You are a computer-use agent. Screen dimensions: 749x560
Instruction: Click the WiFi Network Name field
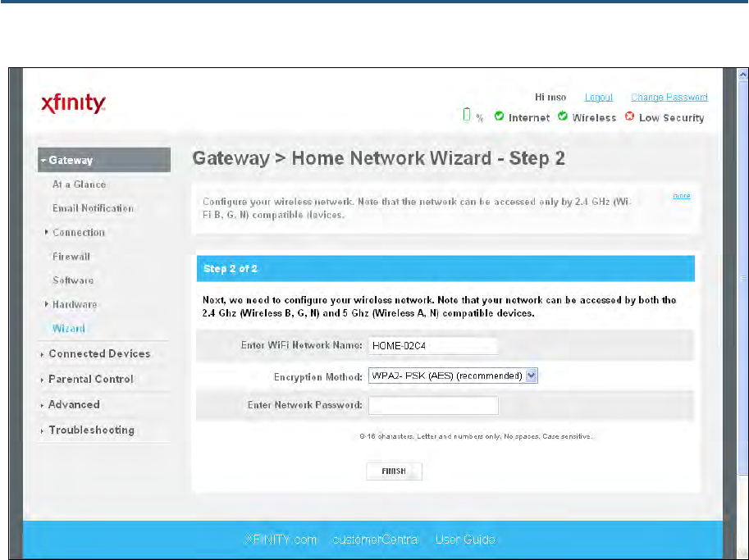pyautogui.click(x=433, y=346)
